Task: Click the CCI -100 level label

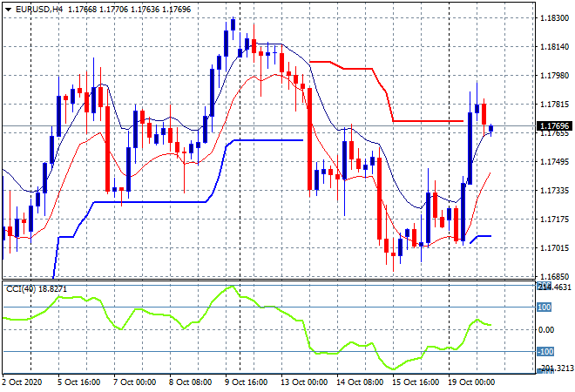Action: point(545,352)
